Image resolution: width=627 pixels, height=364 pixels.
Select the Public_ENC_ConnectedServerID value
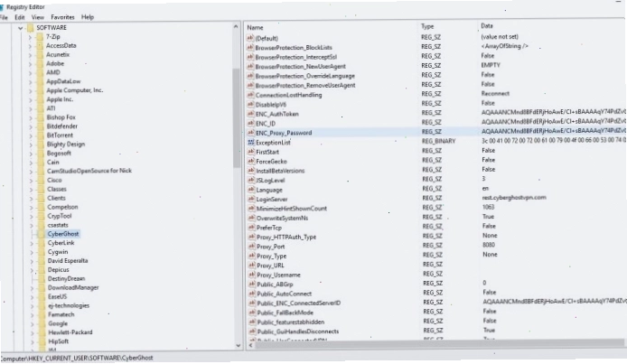pos(299,303)
